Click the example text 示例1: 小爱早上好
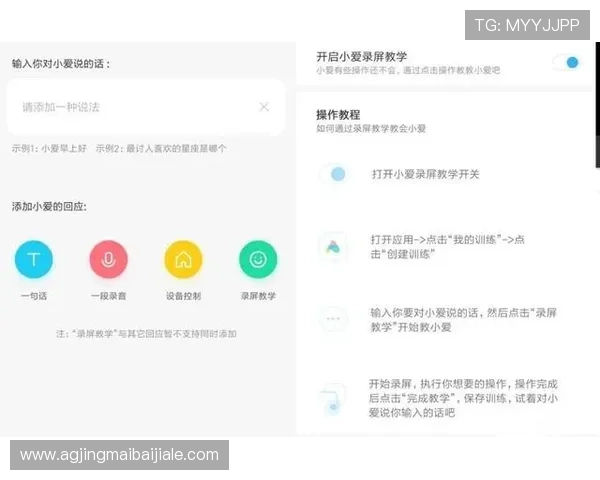 point(49,149)
